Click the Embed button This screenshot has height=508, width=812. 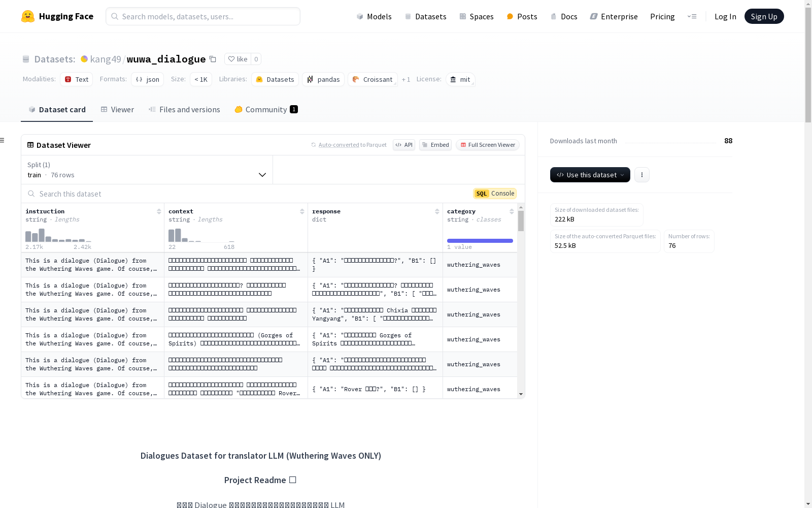[435, 145]
